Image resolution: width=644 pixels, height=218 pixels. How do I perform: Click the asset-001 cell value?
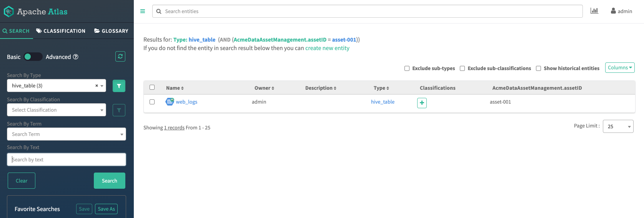(500, 102)
